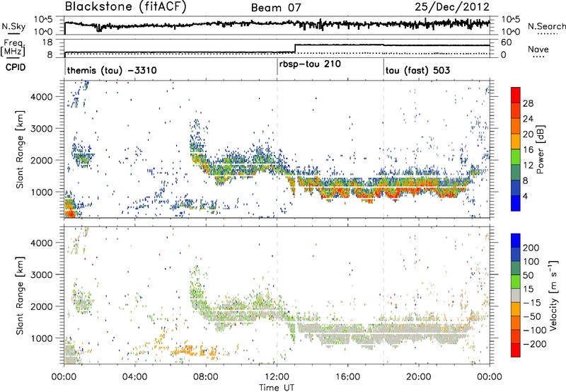Click the "20:00" time tick label
The height and width of the screenshot is (392, 566).
pos(419,377)
